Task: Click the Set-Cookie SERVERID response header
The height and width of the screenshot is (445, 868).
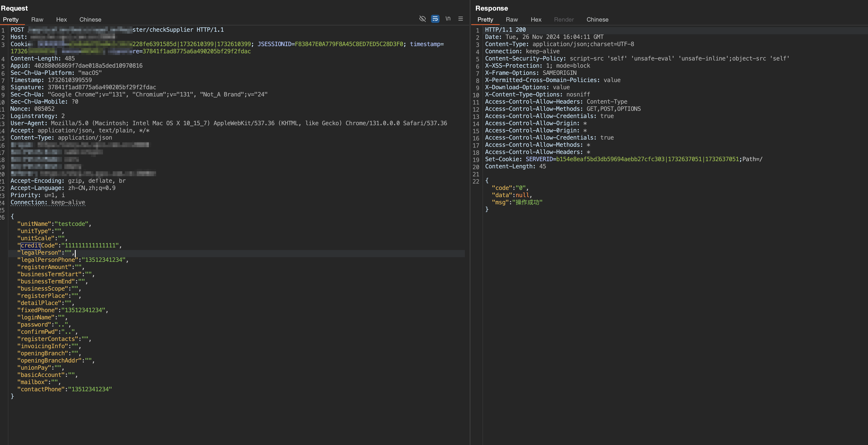Action: [624, 159]
